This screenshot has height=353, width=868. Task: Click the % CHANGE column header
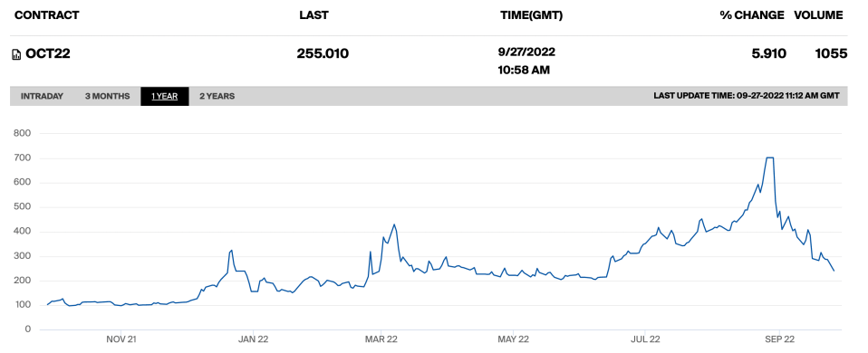pos(752,15)
